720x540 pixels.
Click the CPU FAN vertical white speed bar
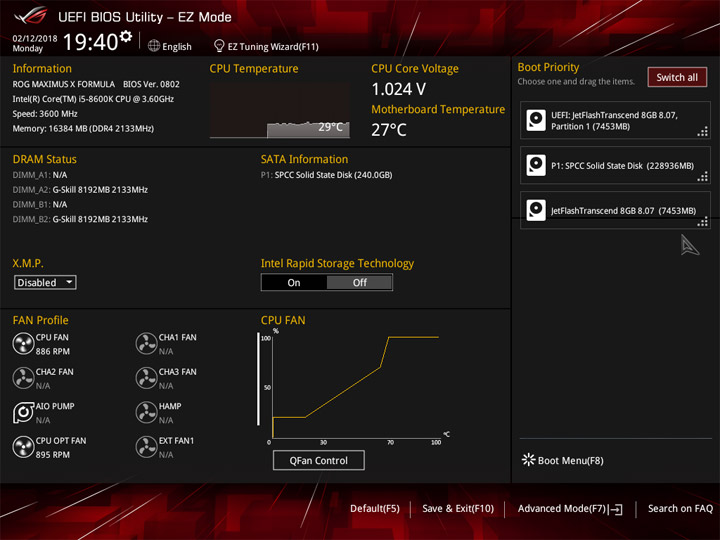[258, 379]
